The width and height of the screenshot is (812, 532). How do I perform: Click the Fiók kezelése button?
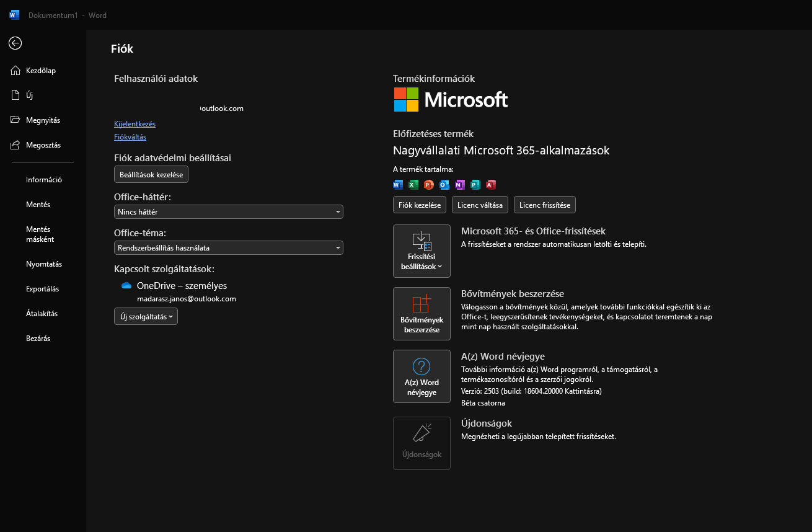tap(420, 205)
